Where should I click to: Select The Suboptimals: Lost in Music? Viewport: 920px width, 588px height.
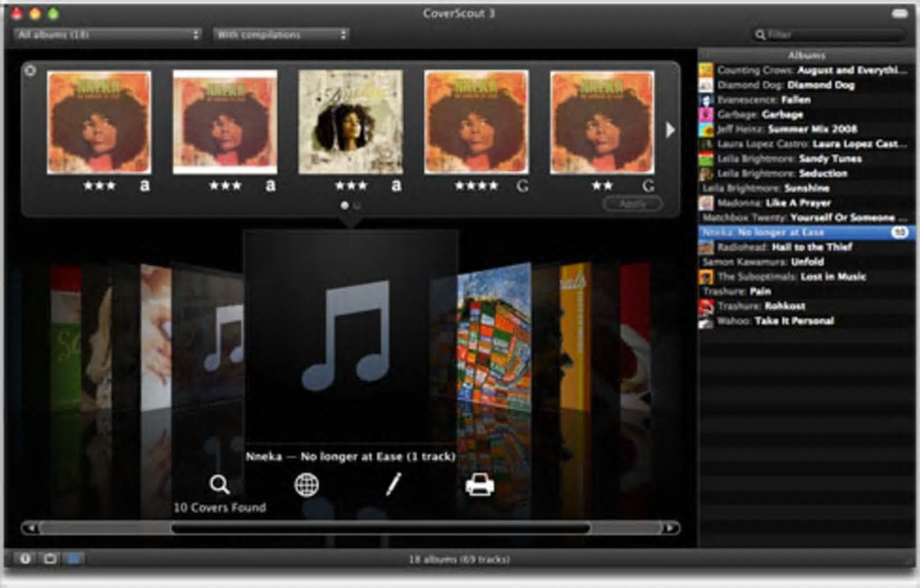point(806,277)
